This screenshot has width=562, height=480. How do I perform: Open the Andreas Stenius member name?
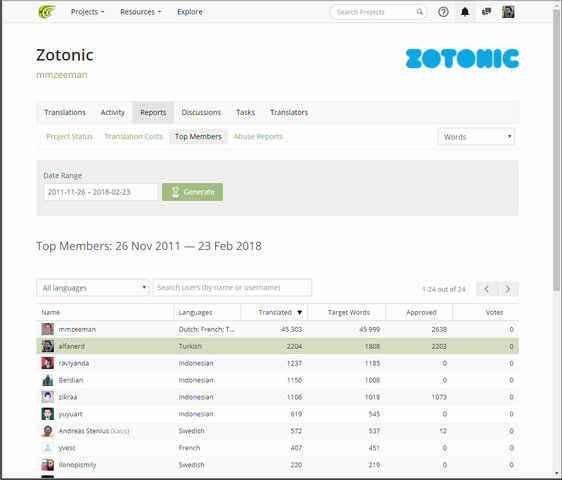(84, 431)
